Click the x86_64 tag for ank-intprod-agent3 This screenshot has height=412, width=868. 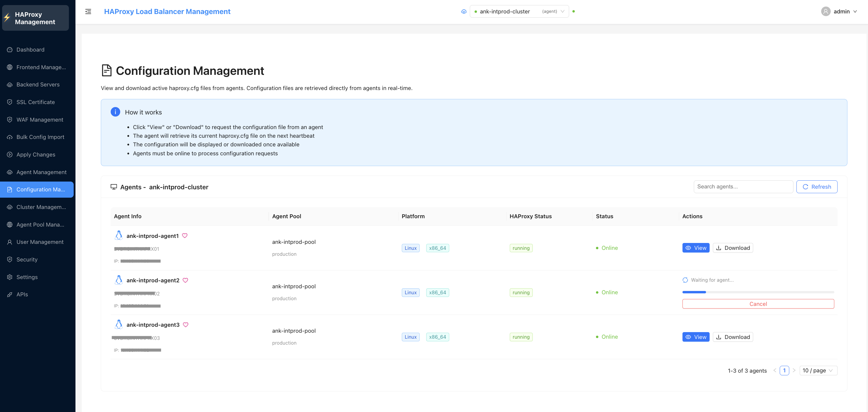(x=437, y=337)
